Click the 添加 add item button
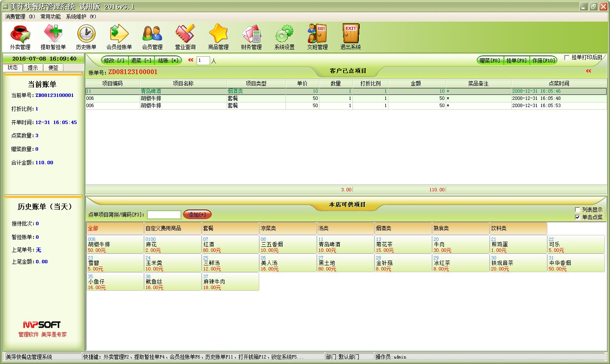 tap(197, 214)
